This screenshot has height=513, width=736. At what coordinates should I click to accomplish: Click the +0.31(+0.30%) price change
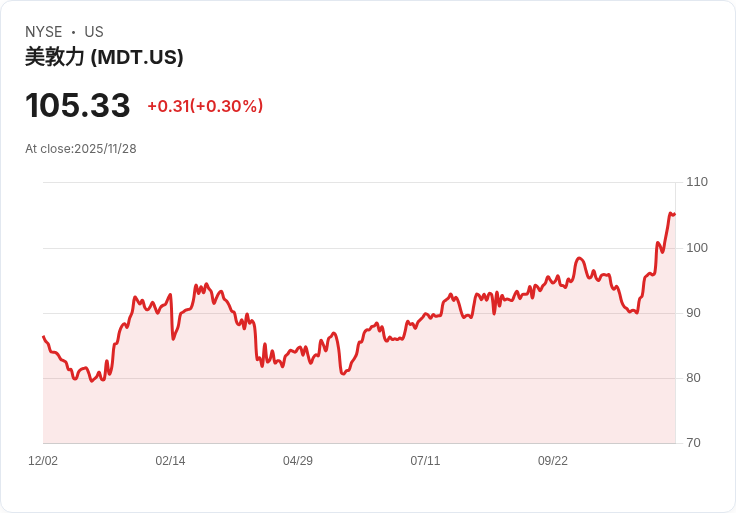(205, 106)
